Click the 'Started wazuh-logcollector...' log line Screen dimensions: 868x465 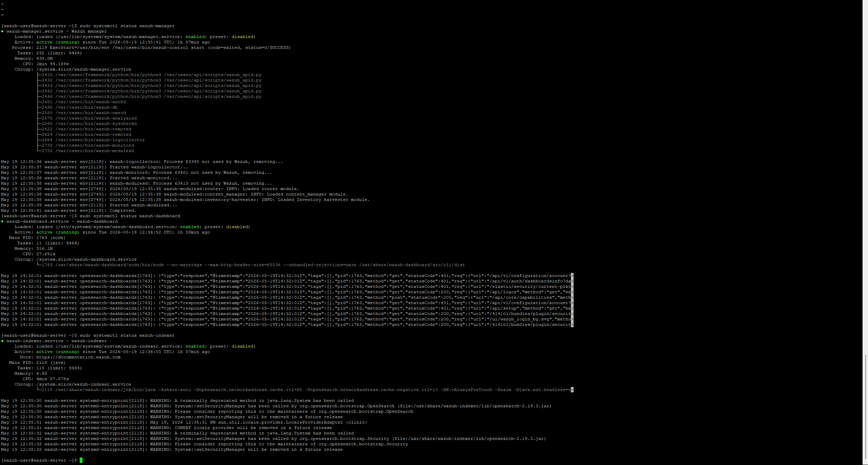[x=94, y=167]
